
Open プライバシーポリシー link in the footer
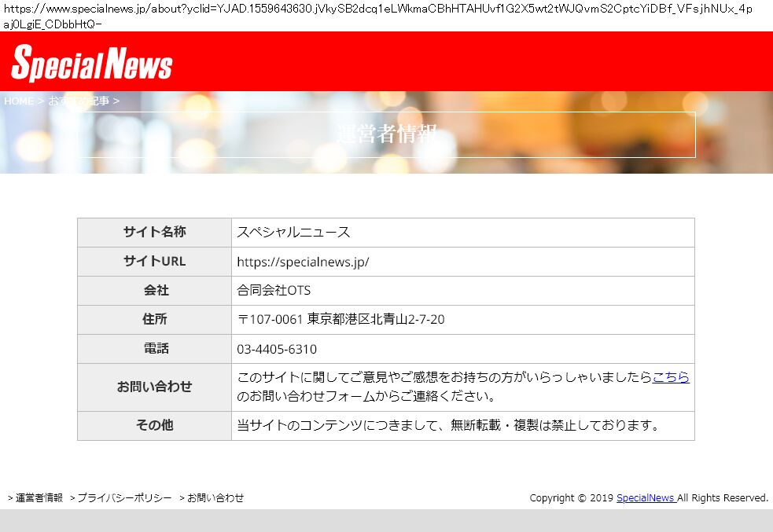tap(123, 498)
